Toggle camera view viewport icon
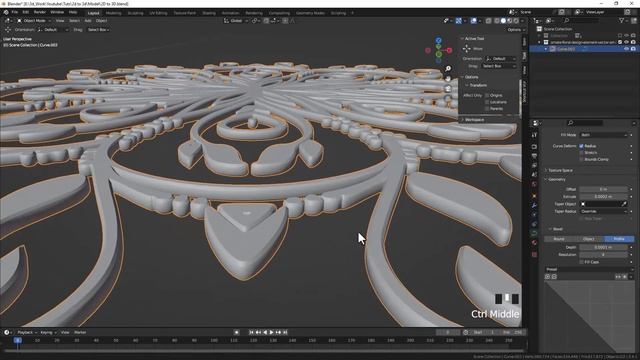This screenshot has width=640, height=360. pyautogui.click(x=448, y=89)
